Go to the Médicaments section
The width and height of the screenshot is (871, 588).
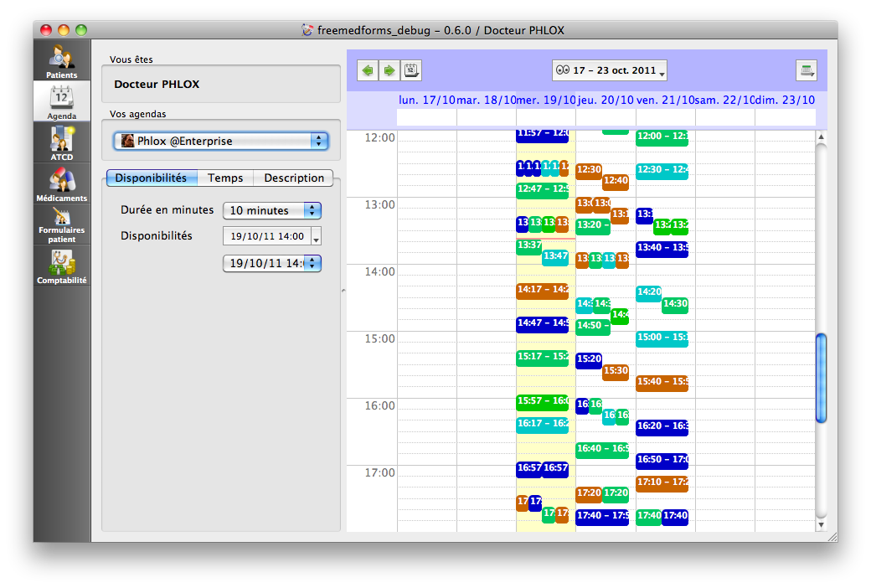point(62,184)
